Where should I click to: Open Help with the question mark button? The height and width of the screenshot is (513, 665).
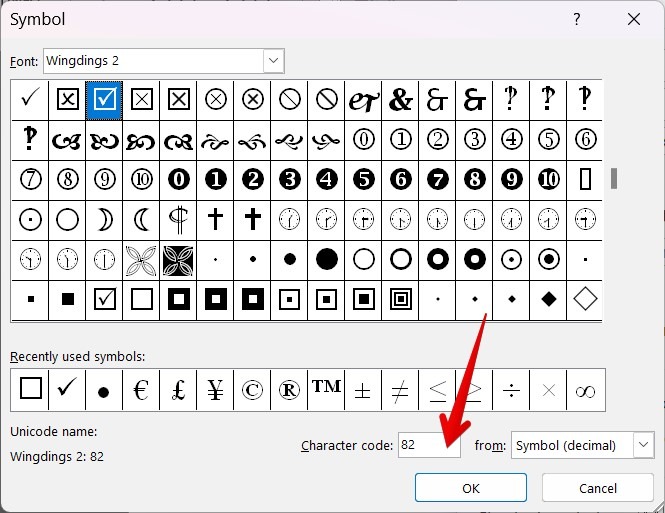click(x=576, y=19)
